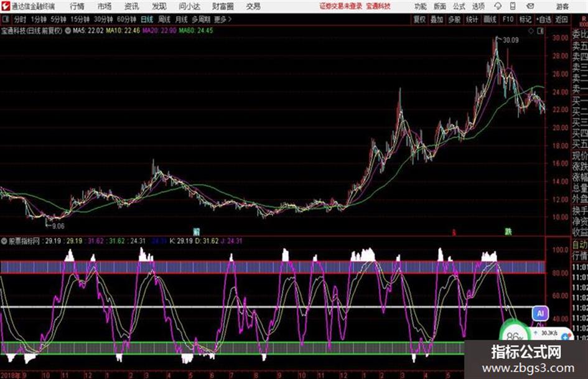This screenshot has width=588, height=379.
Task: Open the 公式 menu
Action: (459, 6)
